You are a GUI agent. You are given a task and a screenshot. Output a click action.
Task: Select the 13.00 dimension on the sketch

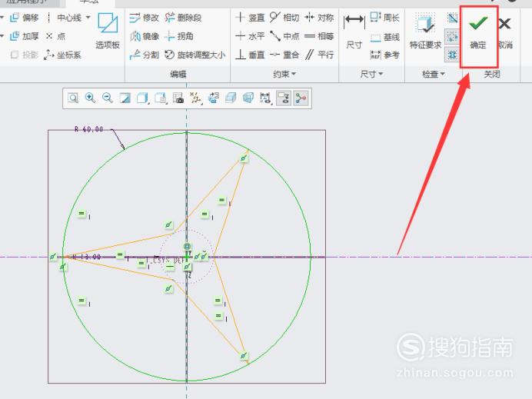click(88, 257)
